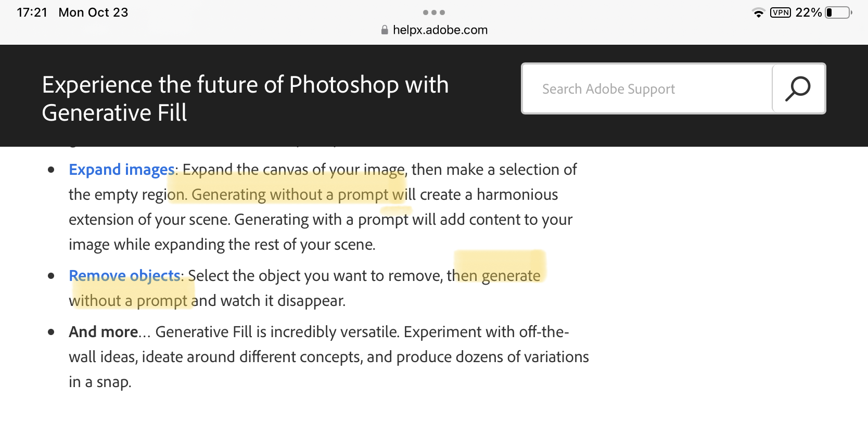Select the bold And more text
Viewport: 868px width, 423px height.
102,331
